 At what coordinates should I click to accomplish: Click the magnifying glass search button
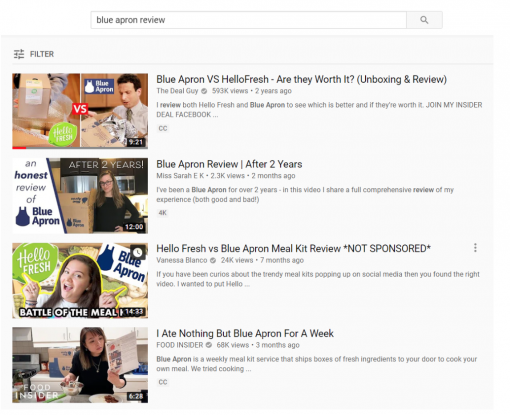point(424,20)
